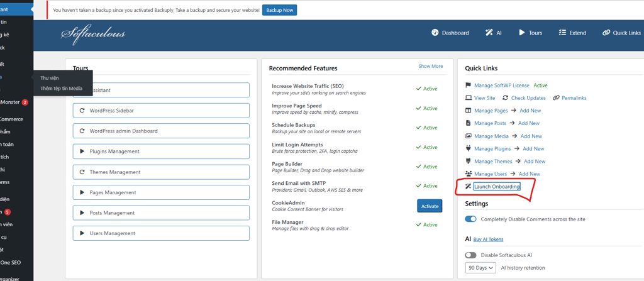Start the WordPress Sidebar tour
Screen dimensions: 644x281
click(x=161, y=111)
